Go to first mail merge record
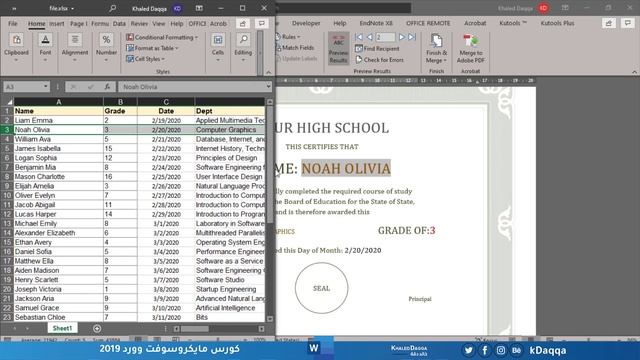Screen dimensions: 640x360 point(359,37)
